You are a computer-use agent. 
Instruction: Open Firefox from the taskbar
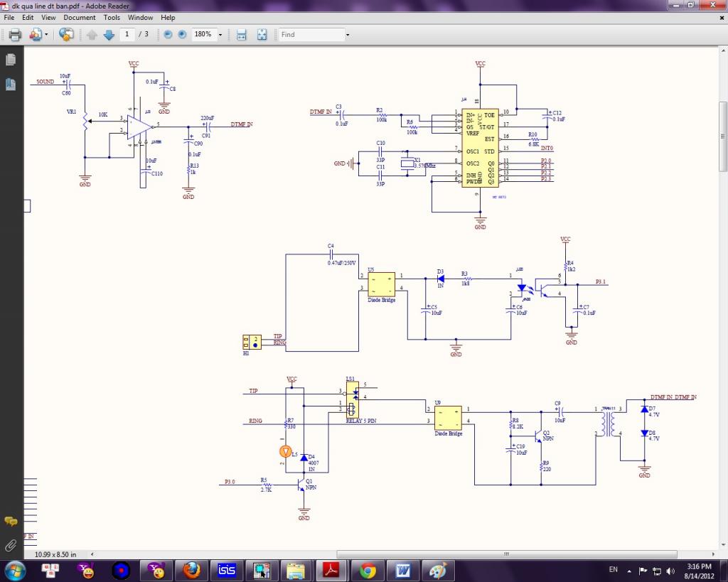[x=191, y=570]
